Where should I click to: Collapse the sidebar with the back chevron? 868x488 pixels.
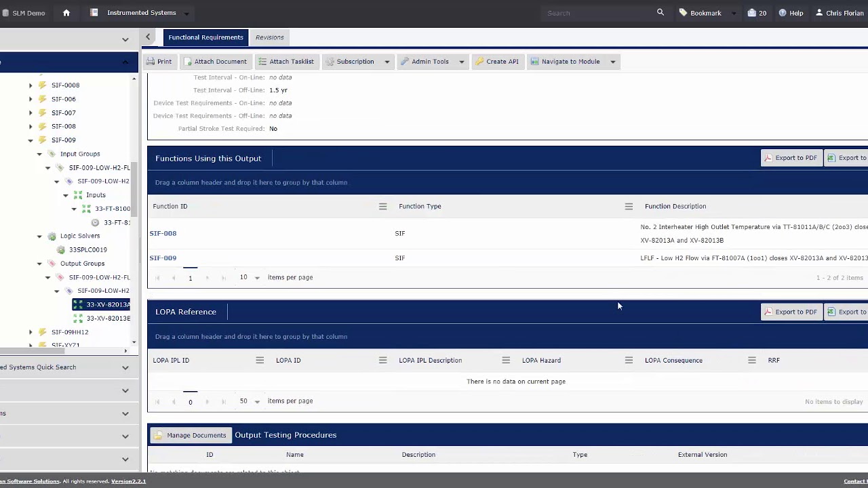[x=148, y=37]
